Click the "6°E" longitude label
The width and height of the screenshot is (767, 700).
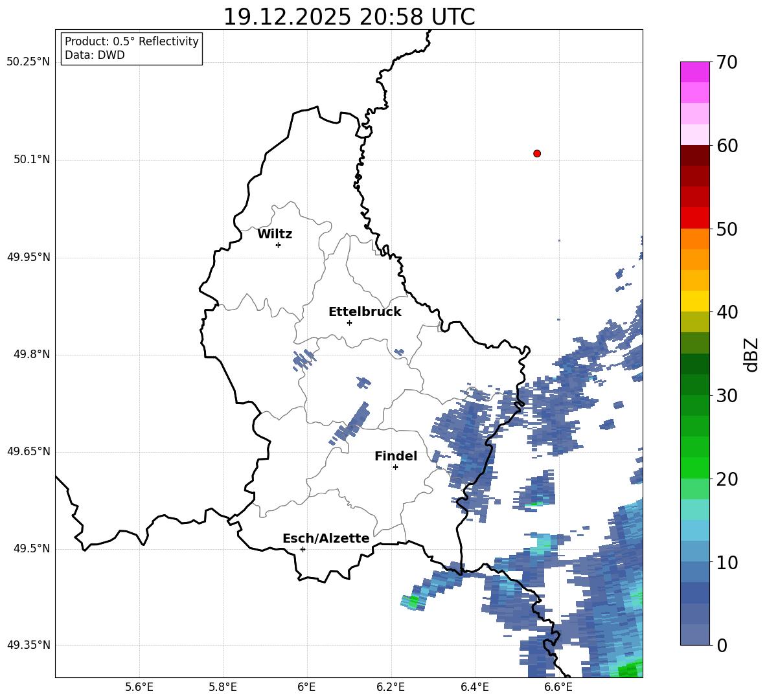[306, 687]
